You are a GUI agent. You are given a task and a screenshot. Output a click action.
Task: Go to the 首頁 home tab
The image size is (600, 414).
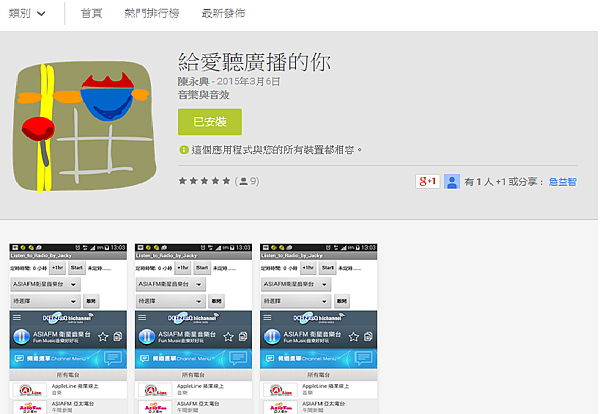tap(91, 13)
